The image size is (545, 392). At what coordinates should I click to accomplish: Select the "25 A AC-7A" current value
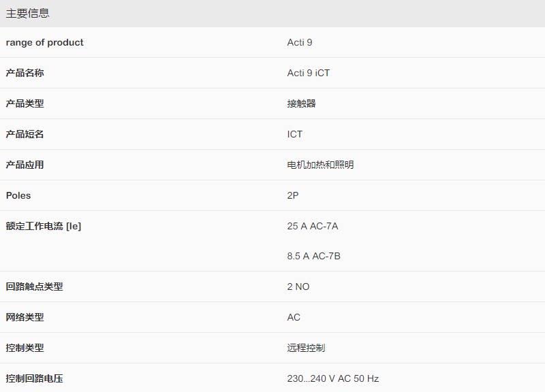[x=313, y=226]
